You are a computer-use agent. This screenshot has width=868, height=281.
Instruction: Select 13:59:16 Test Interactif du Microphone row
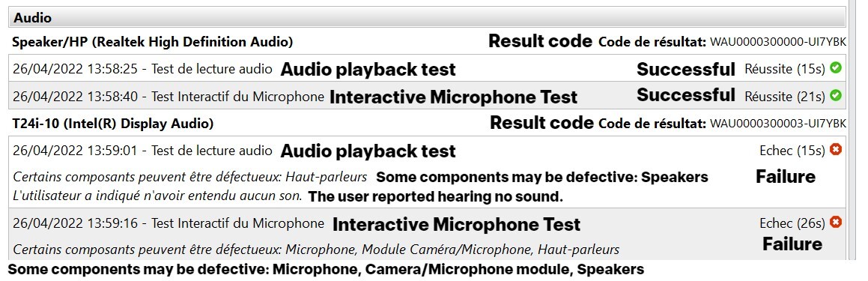click(428, 234)
